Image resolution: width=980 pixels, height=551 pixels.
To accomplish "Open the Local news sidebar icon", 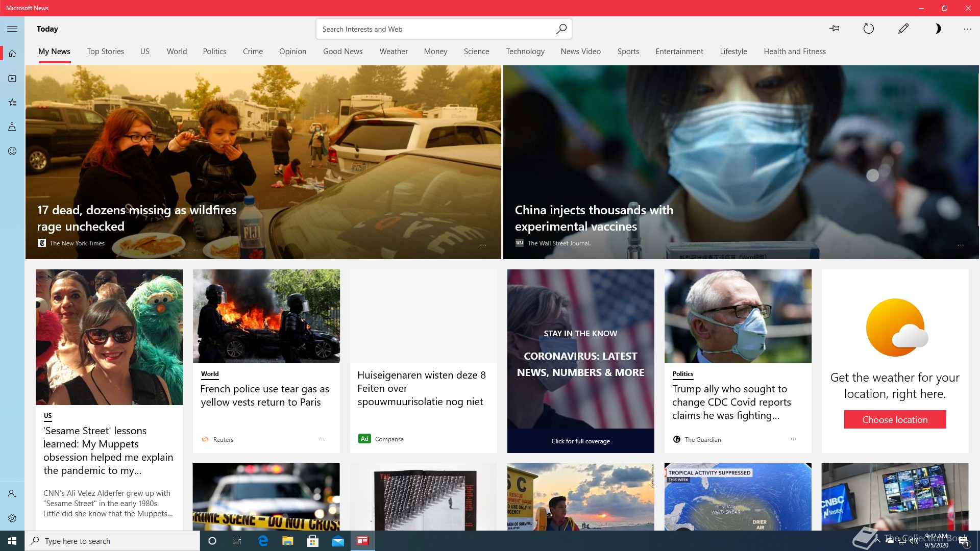I will click(12, 127).
